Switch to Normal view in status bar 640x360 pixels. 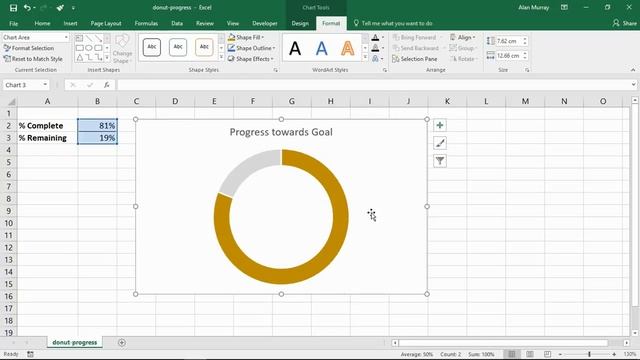[x=512, y=354]
